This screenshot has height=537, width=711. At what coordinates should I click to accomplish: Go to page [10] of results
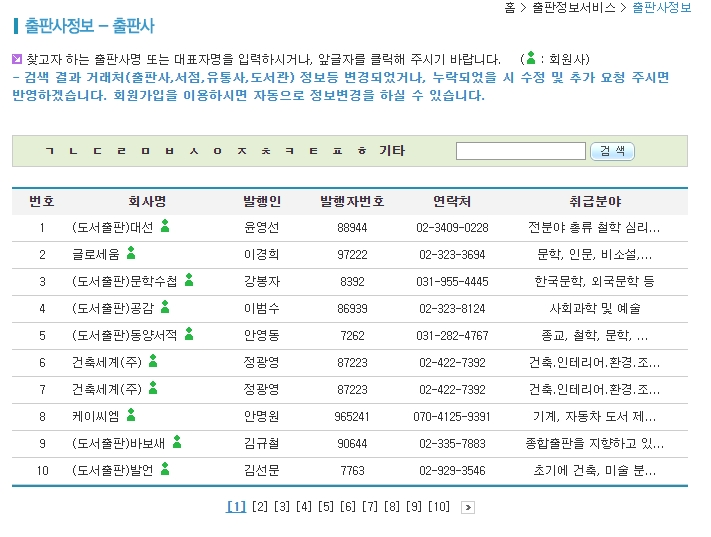(439, 507)
